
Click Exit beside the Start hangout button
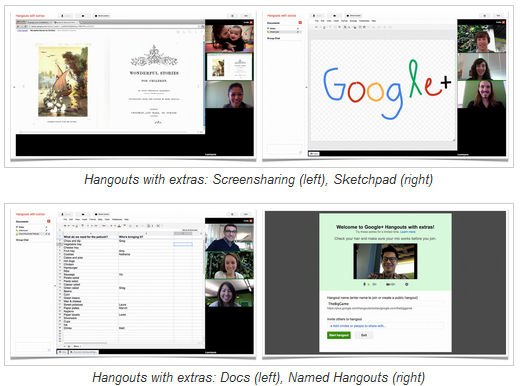[364, 335]
